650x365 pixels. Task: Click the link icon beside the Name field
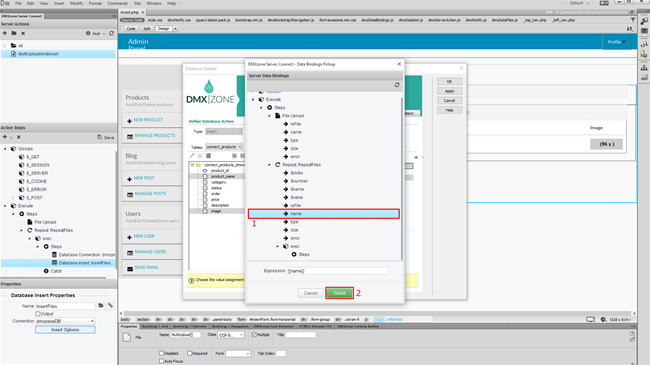click(110, 306)
